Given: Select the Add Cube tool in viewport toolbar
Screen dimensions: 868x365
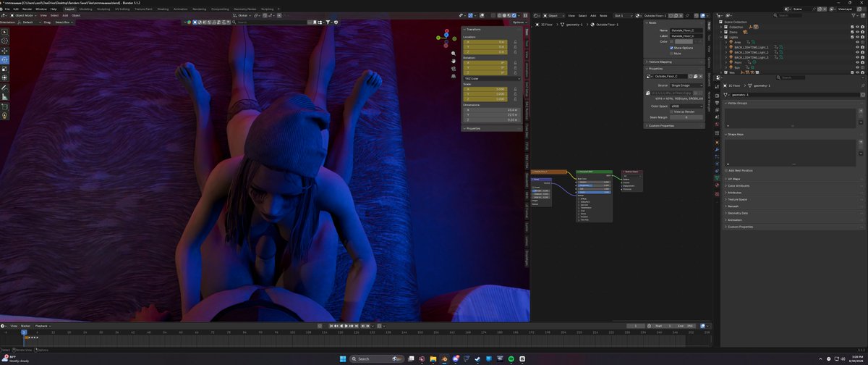Looking at the screenshot, I should click(6, 106).
